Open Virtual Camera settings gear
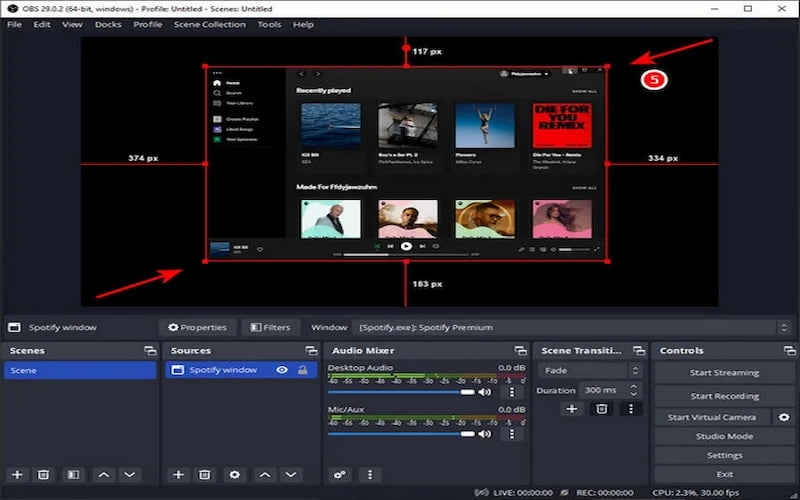 click(784, 417)
